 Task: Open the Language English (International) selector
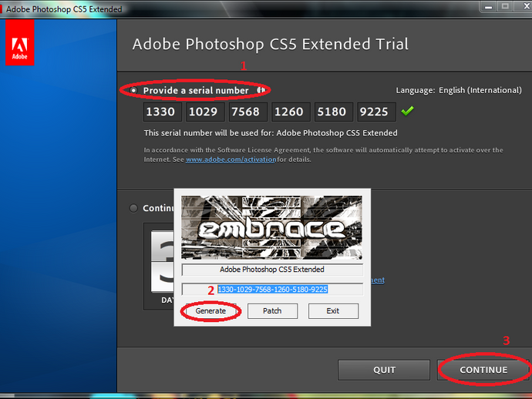[x=459, y=90]
